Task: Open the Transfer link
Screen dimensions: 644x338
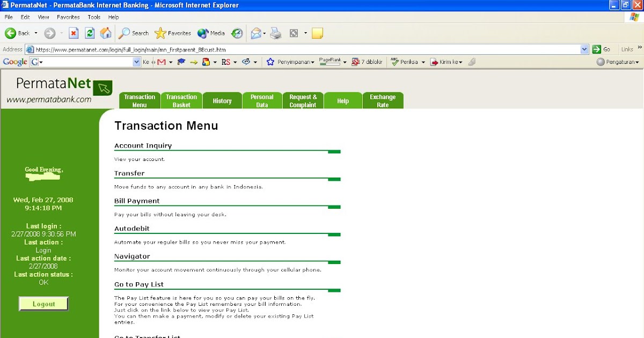Action: click(129, 173)
